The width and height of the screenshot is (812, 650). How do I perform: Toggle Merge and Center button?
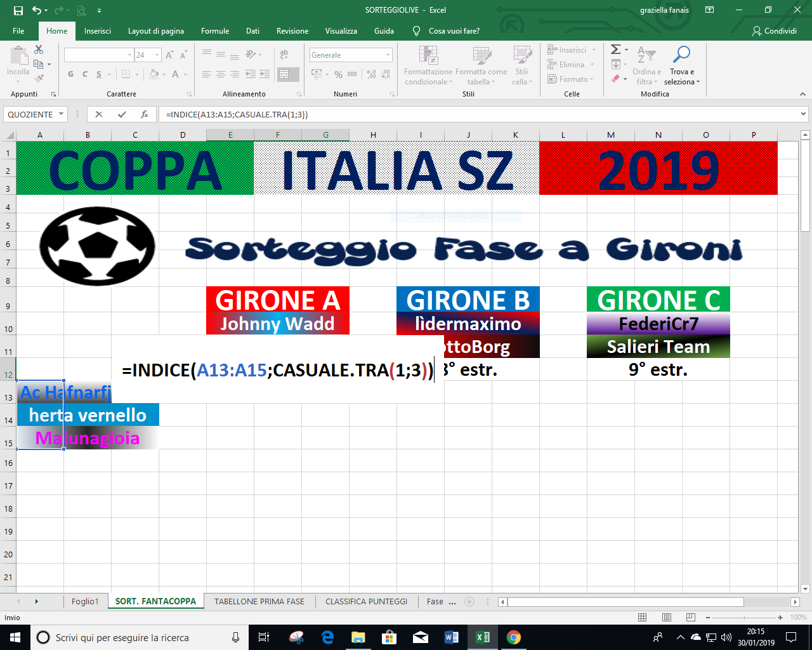[284, 74]
